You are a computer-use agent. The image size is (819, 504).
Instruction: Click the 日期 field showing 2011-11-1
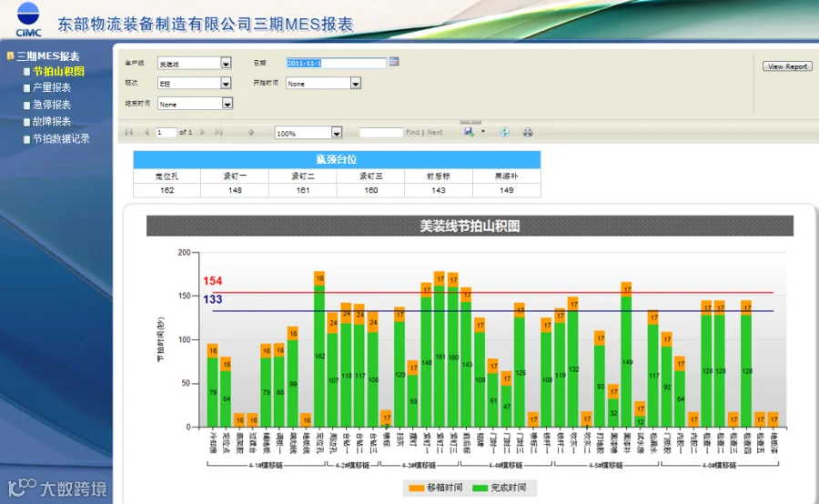coord(336,63)
